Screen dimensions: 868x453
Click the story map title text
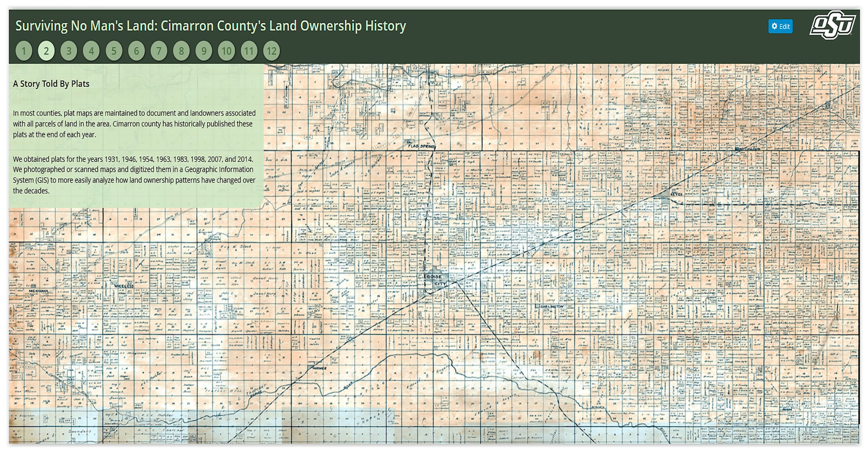211,26
